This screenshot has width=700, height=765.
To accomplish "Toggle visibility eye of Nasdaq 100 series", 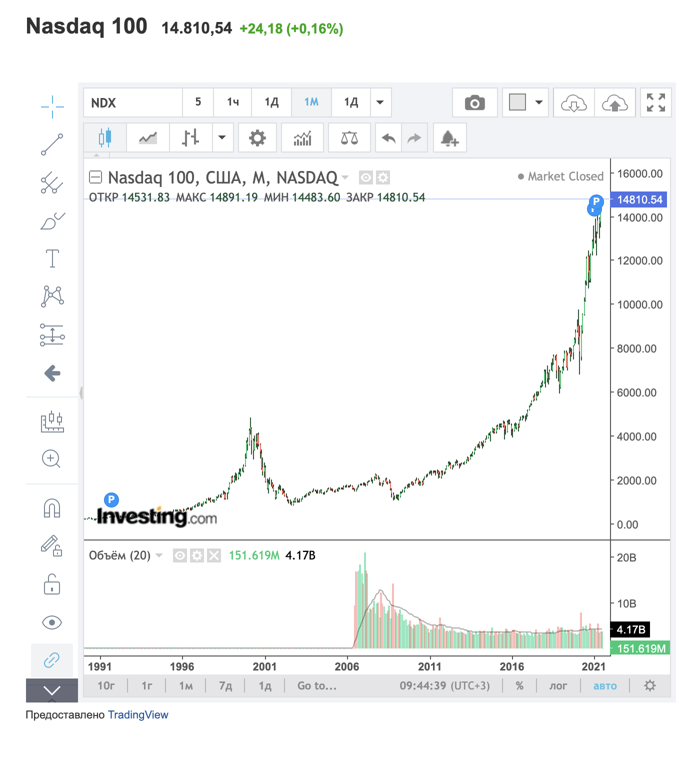I will click(366, 177).
